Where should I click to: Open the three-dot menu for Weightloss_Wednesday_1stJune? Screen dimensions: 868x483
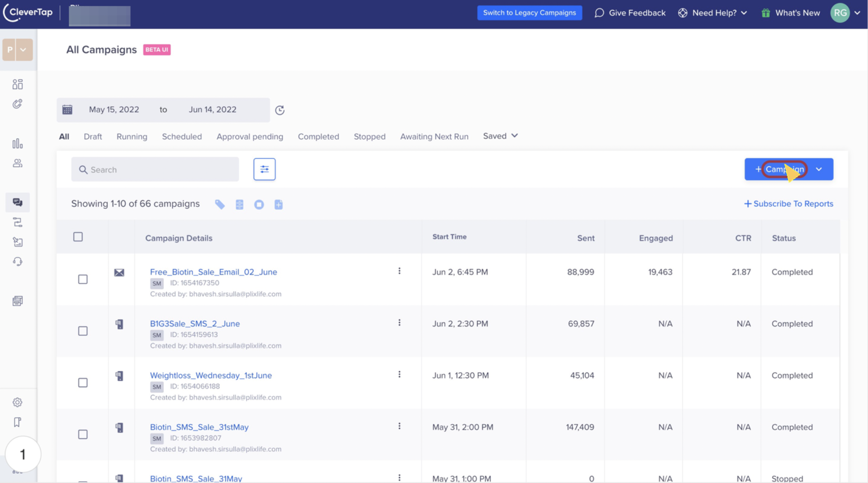tap(399, 374)
